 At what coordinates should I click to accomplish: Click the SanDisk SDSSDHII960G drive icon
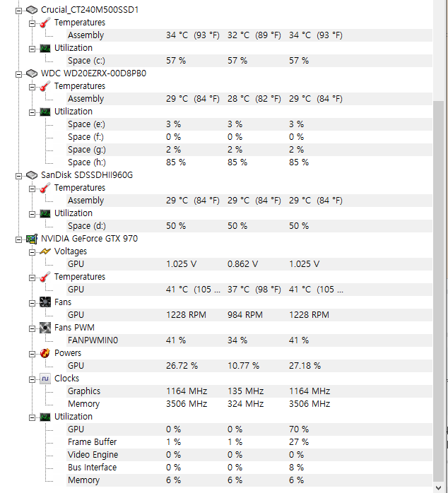coord(32,175)
